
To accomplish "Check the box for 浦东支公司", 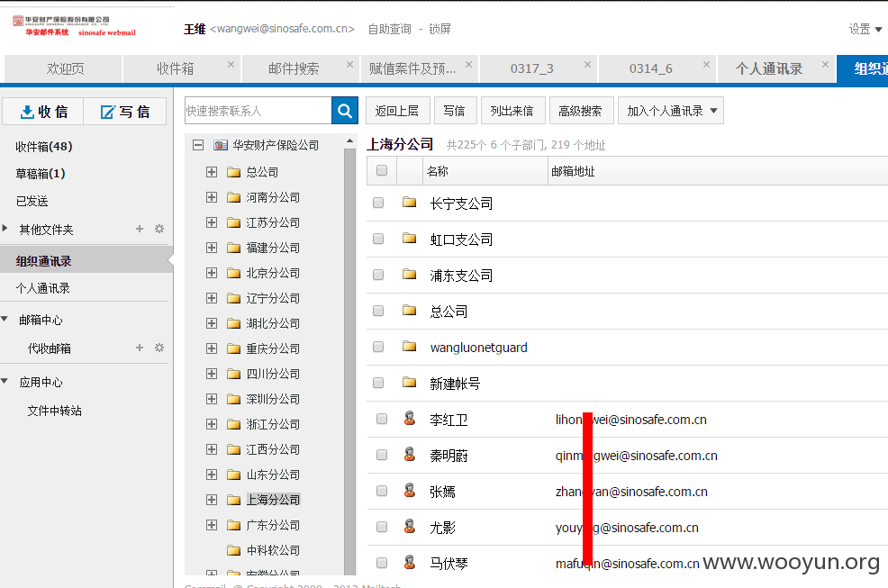I will tap(378, 275).
